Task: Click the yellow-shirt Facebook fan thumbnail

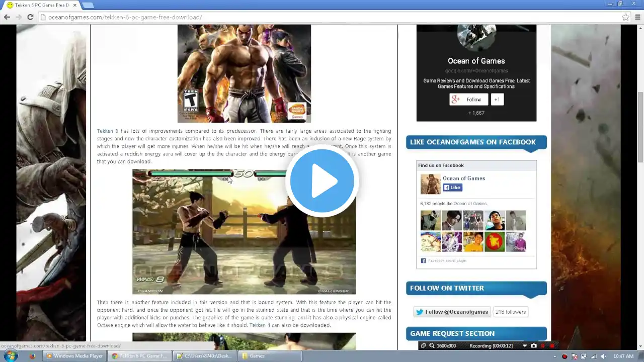Action: click(473, 242)
